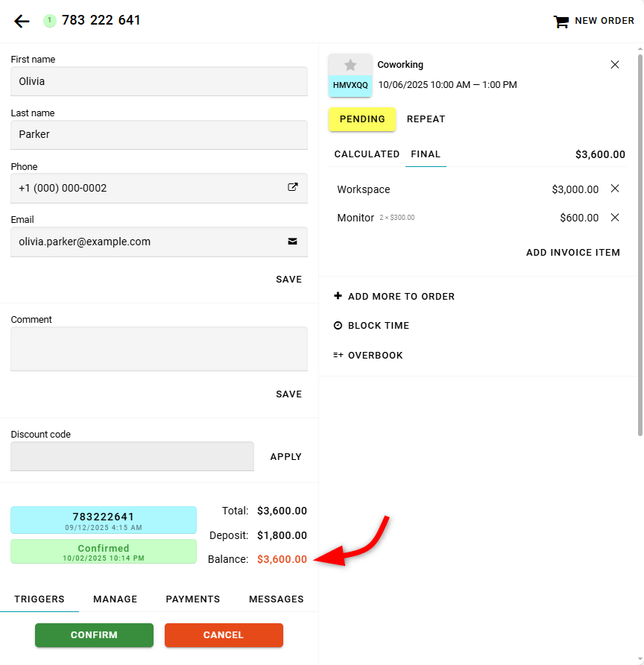Click the Balance amount $3,600.00 in red
Screen dimensions: 644x665
pos(282,559)
